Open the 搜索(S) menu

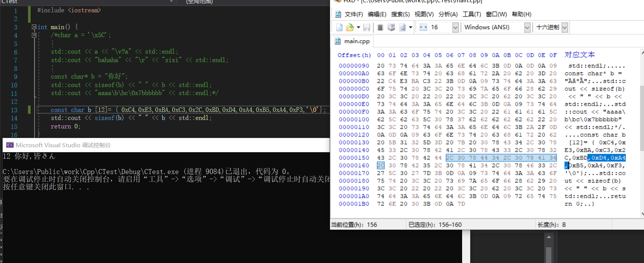400,14
